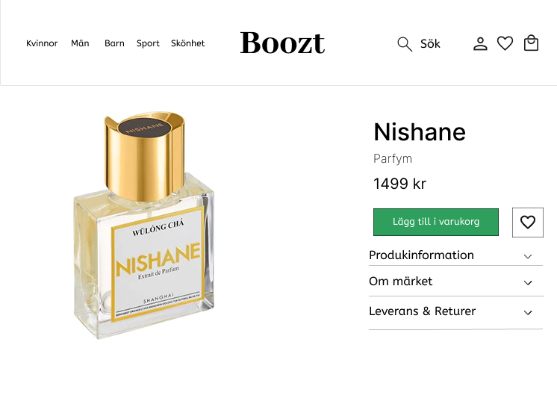Open the Leverans & Returer section label
The image size is (557, 398).
click(422, 311)
